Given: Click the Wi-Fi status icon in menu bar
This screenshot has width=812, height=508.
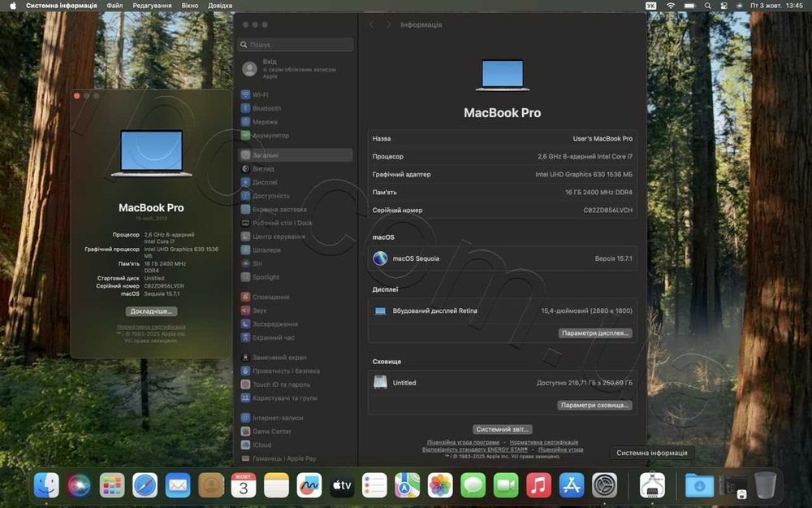Looking at the screenshot, I should (671, 6).
